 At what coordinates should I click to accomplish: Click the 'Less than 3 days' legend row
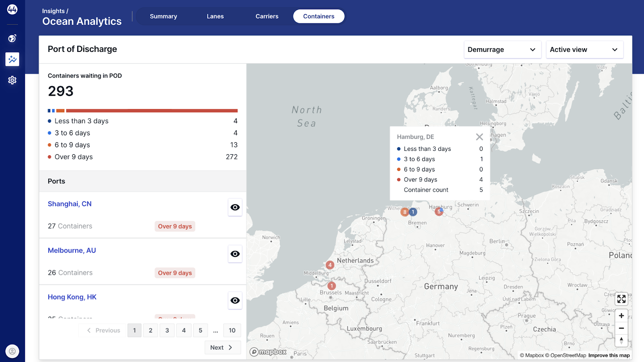coord(142,121)
